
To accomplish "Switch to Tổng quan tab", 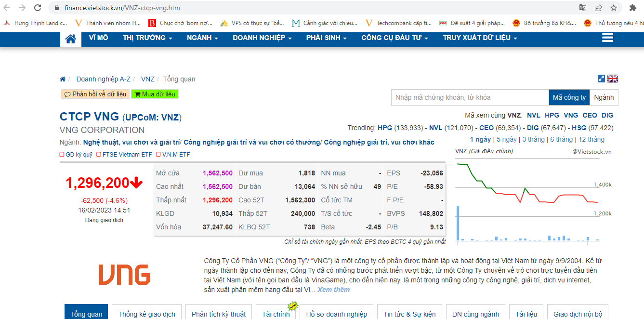I will (x=86, y=312).
